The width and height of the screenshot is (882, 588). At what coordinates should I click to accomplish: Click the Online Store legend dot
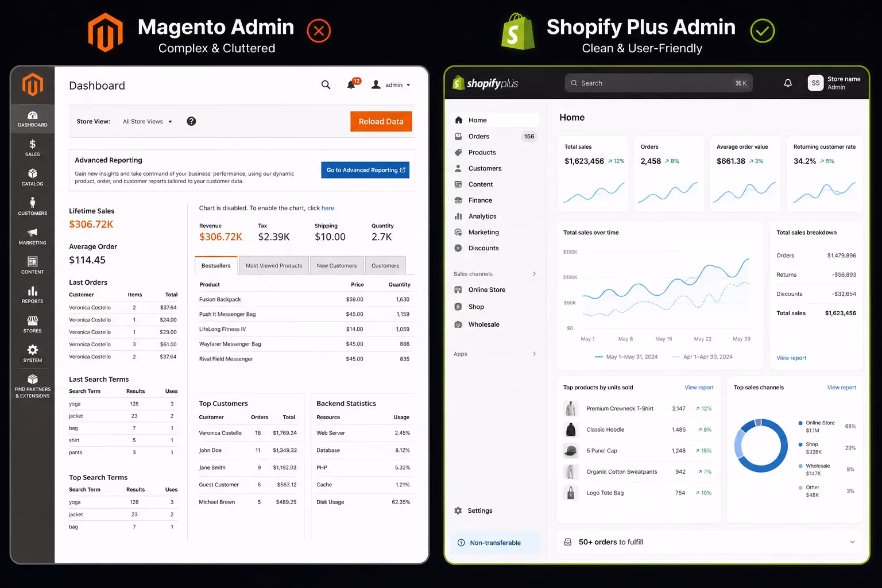(800, 423)
